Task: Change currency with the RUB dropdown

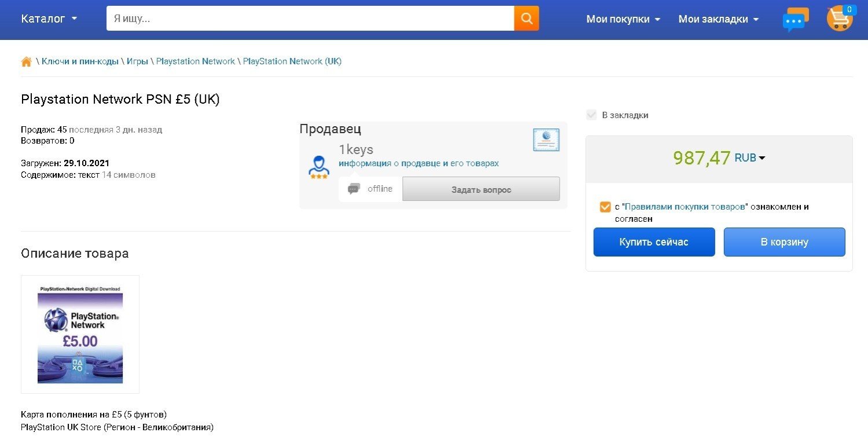Action: click(x=750, y=157)
